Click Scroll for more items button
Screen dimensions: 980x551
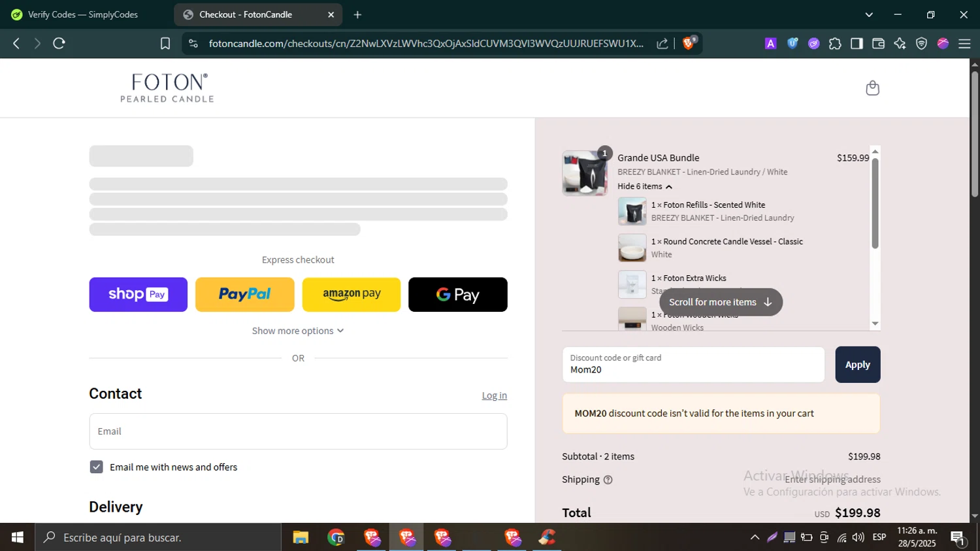point(721,302)
